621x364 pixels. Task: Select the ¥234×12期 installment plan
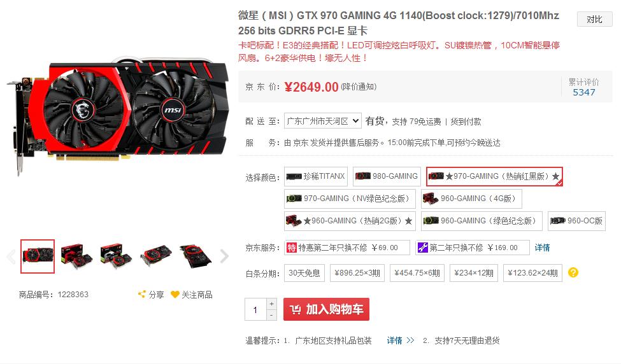pyautogui.click(x=474, y=273)
